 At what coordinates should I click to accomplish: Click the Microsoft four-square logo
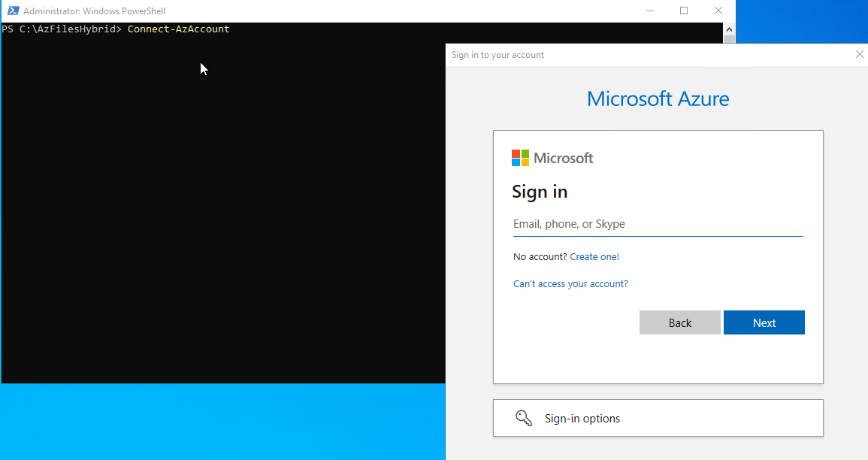point(520,158)
